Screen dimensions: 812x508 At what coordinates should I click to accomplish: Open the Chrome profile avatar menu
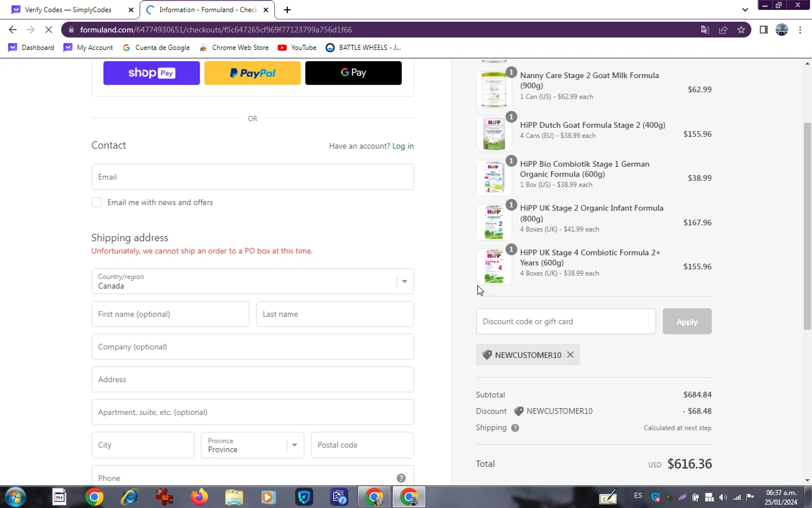click(x=782, y=30)
